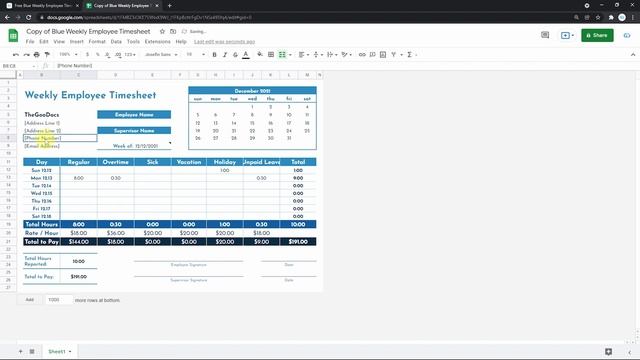Print the spreadsheet with the printer icon

tap(37, 55)
